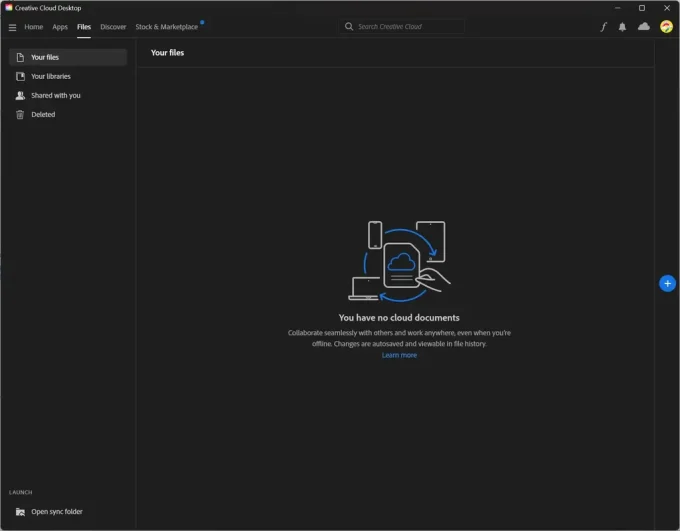Viewport: 680px width, 531px height.
Task: Open the user profile avatar
Action: click(666, 27)
